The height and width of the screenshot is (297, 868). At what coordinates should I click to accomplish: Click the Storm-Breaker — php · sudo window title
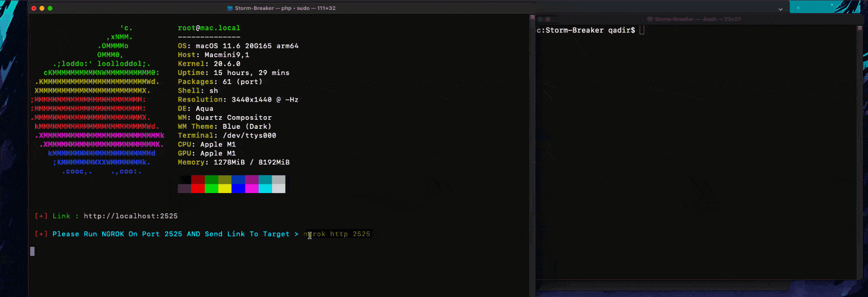tap(285, 8)
